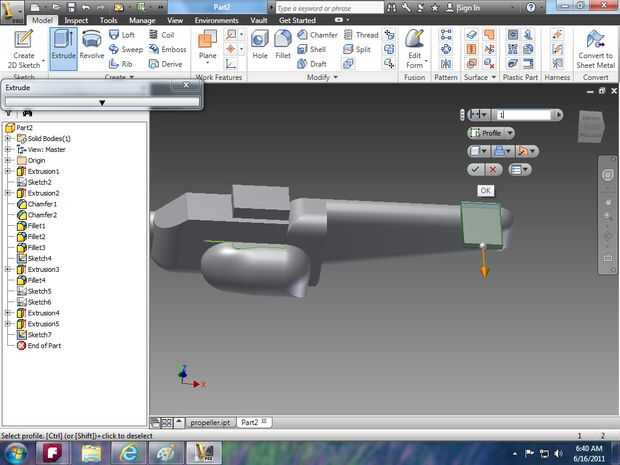Select the Loft tool

point(122,35)
